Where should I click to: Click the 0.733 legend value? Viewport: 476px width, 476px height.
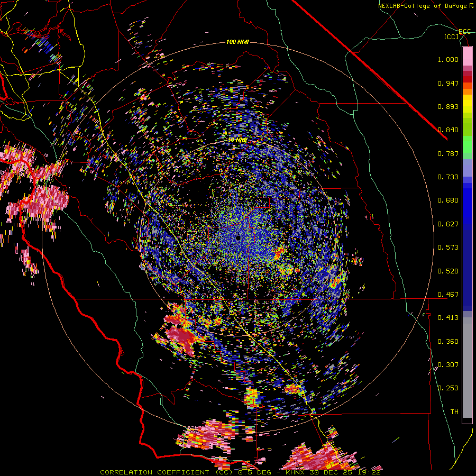[448, 177]
